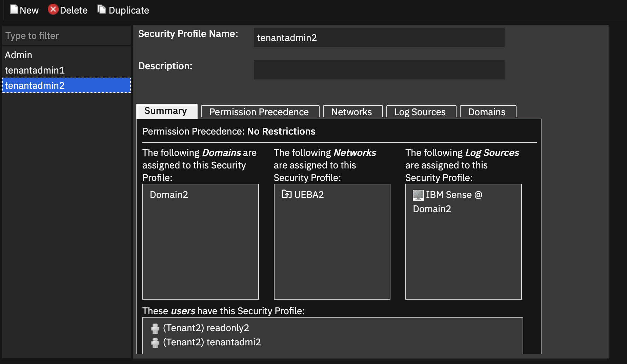This screenshot has width=627, height=364.
Task: Open the Networks tab
Action: click(352, 112)
